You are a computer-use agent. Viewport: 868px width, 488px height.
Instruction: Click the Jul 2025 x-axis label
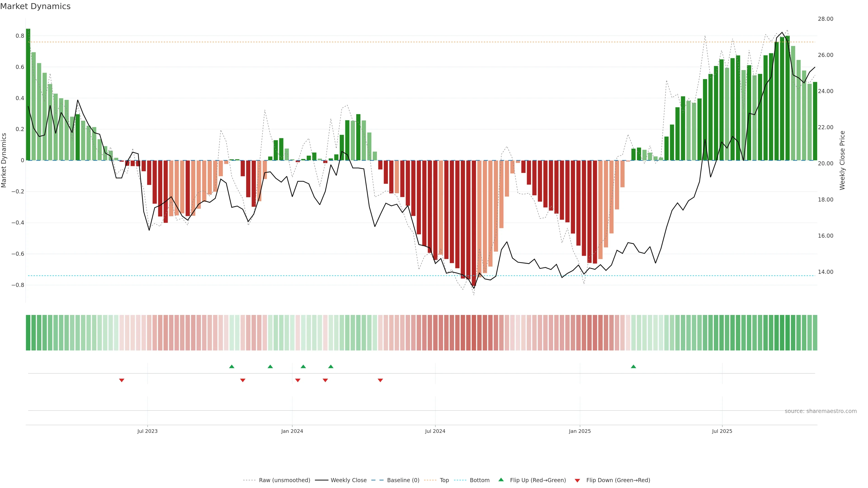(x=722, y=431)
